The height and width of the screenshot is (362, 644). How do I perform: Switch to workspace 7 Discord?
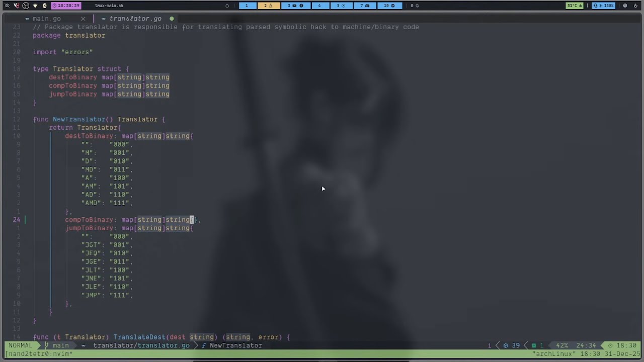tap(365, 6)
